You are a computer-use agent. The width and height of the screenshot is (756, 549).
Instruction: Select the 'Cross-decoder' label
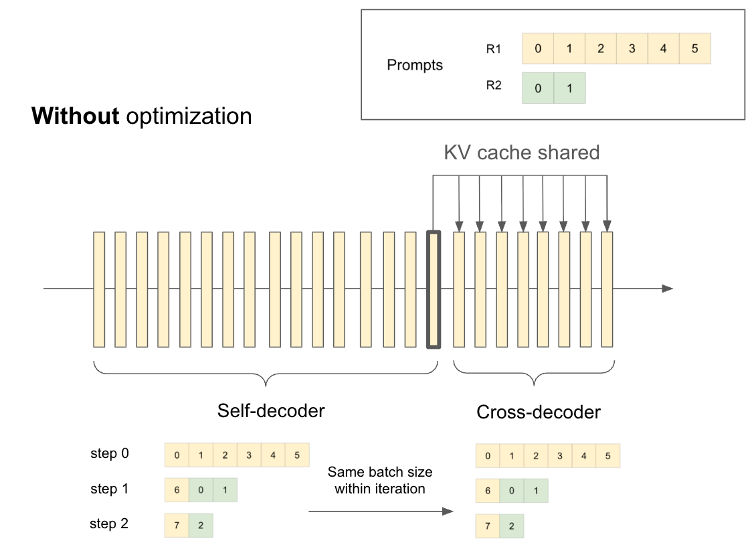[539, 412]
